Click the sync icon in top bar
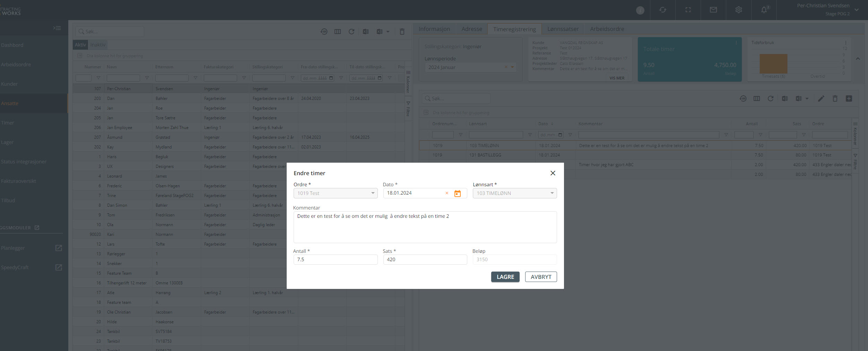 [663, 10]
